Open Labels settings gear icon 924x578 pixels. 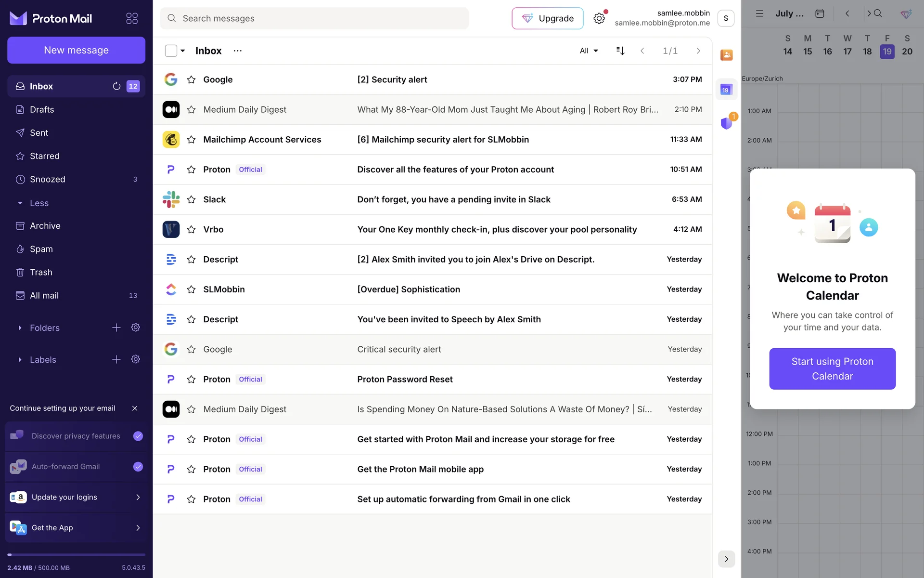click(x=136, y=359)
